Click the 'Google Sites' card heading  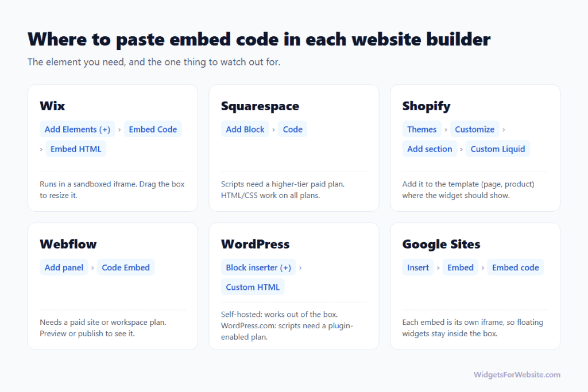pos(442,244)
